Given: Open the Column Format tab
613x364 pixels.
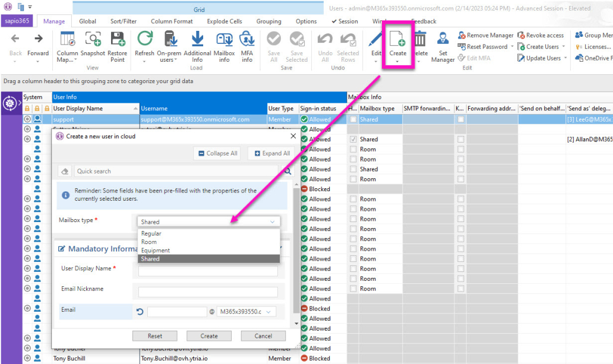Looking at the screenshot, I should tap(172, 21).
